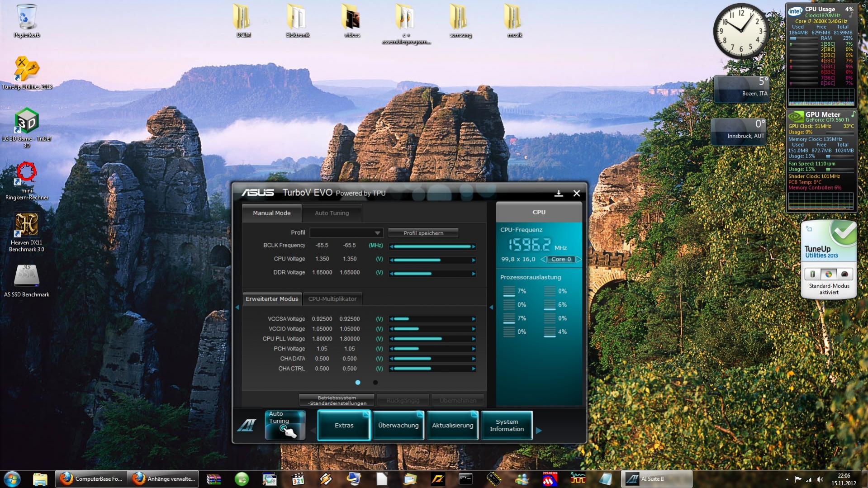
Task: Click TuneUp Utilities 2013 gadget checkmark
Action: [843, 233]
